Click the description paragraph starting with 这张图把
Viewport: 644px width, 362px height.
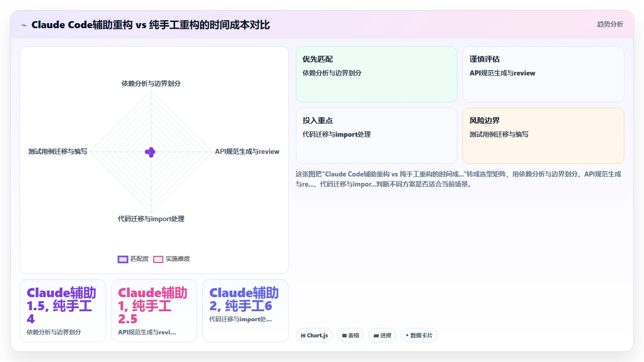click(459, 179)
